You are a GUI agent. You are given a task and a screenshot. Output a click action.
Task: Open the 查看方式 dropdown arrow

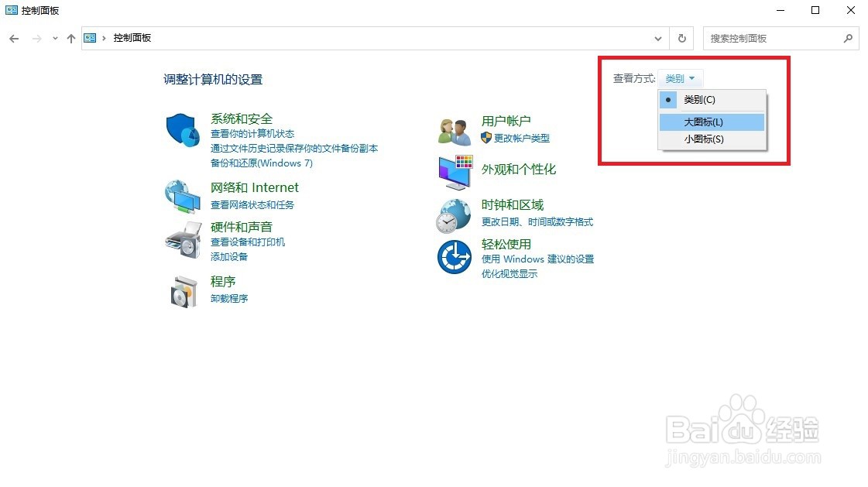691,78
